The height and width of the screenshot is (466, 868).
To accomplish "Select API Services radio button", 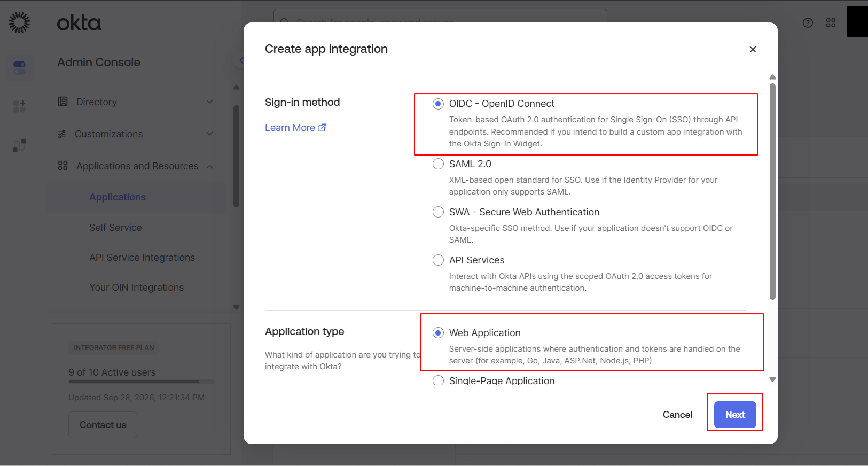I will (x=438, y=260).
